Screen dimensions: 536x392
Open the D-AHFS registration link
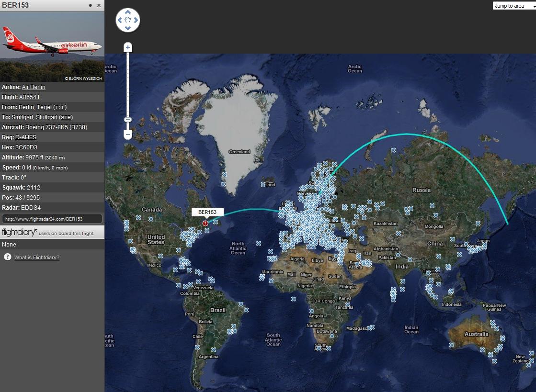(x=26, y=138)
